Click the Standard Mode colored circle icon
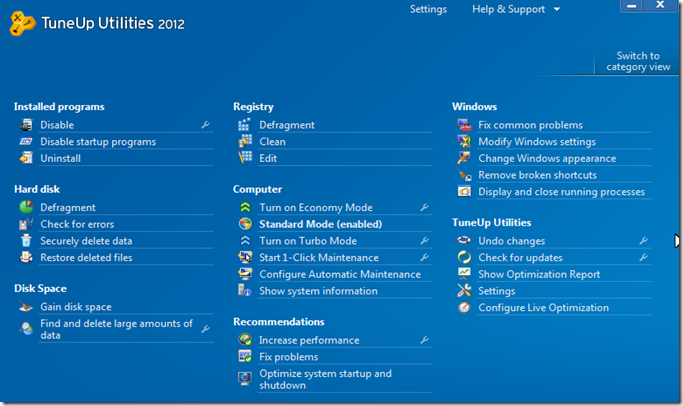Viewport: 683px width, 406px height. point(245,224)
